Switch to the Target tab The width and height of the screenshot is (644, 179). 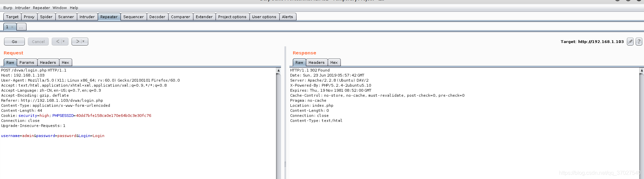[x=12, y=17]
